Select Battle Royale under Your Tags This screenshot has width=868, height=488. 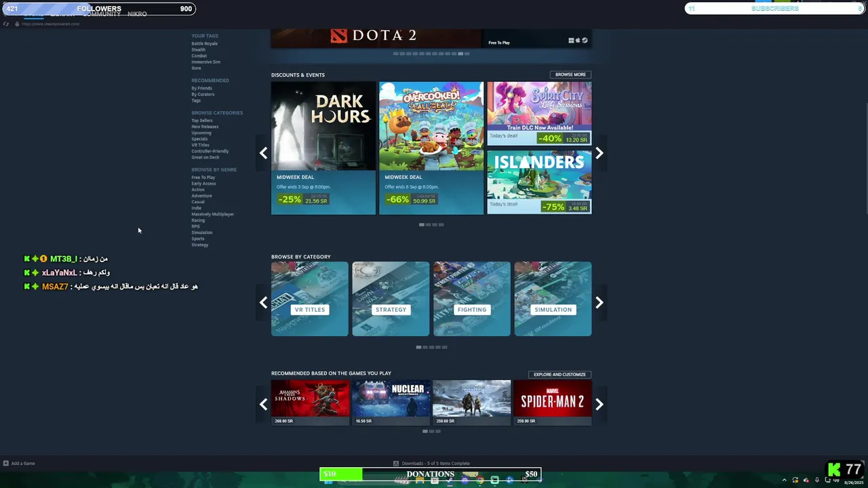204,43
